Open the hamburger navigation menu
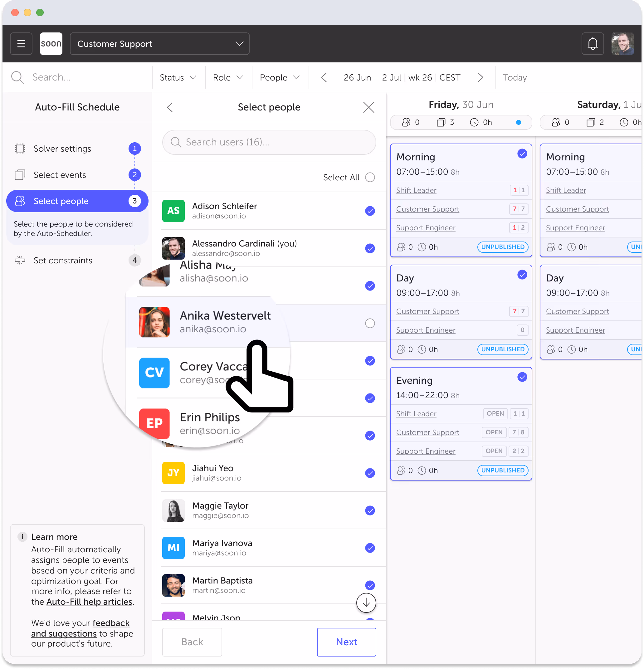644x669 pixels. coord(21,44)
